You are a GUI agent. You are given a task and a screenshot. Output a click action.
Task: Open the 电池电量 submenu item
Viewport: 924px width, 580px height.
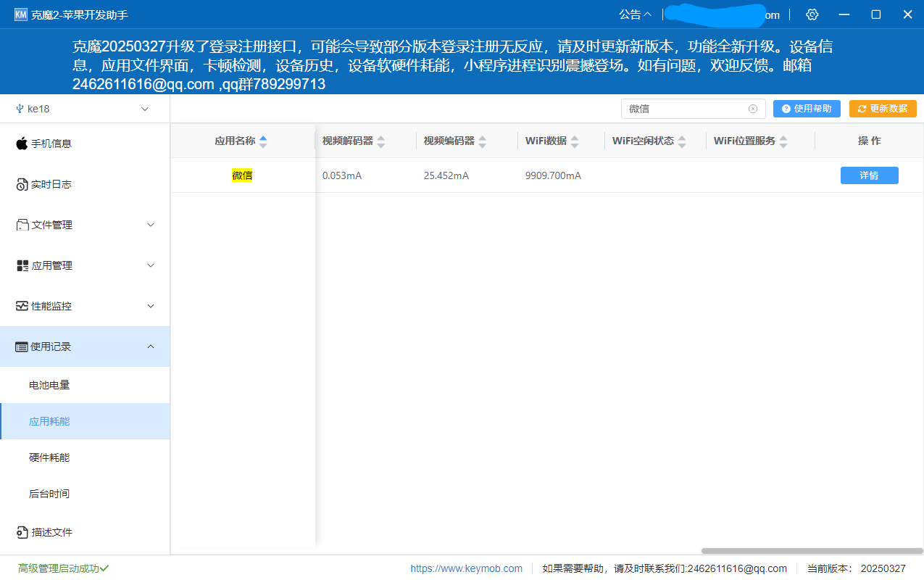coord(85,385)
